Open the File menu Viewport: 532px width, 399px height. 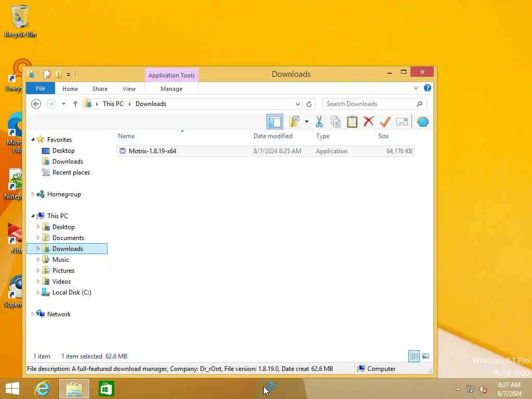click(x=41, y=88)
